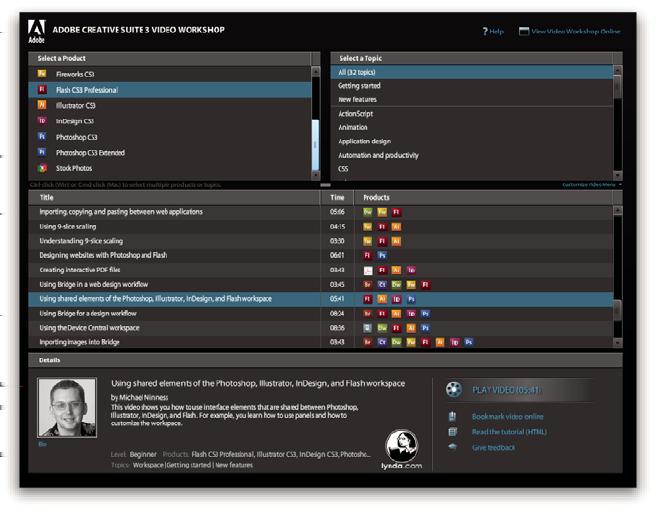Open Read the tutorial (HTML) link
This screenshot has width=656, height=512.
[x=509, y=432]
